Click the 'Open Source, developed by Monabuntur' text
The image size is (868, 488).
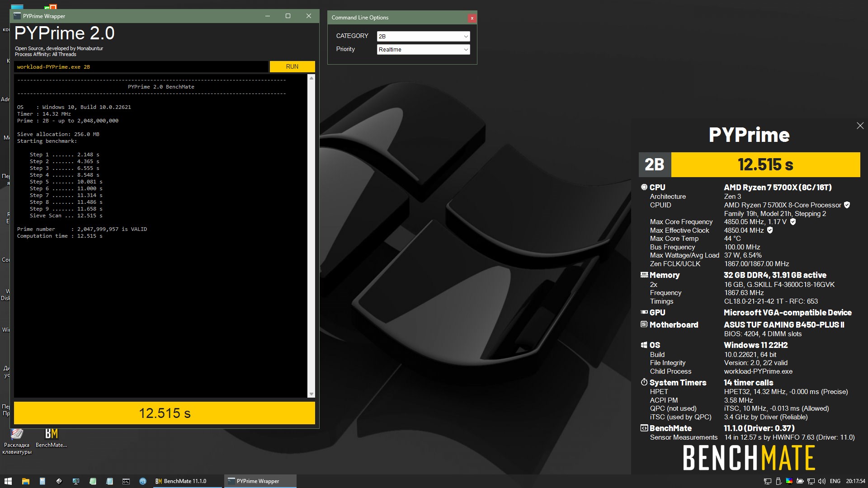click(x=59, y=48)
